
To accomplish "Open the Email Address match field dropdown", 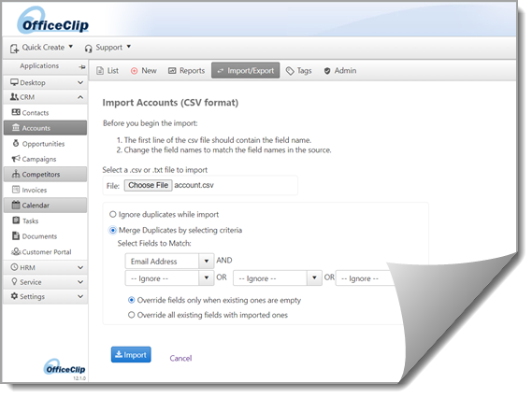I will [x=169, y=261].
